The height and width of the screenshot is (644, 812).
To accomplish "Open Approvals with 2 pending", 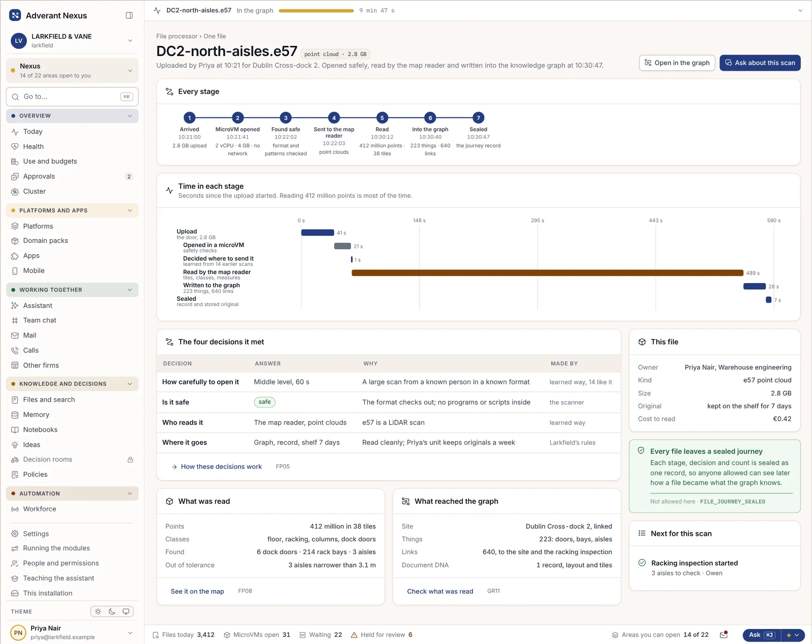I will point(72,176).
